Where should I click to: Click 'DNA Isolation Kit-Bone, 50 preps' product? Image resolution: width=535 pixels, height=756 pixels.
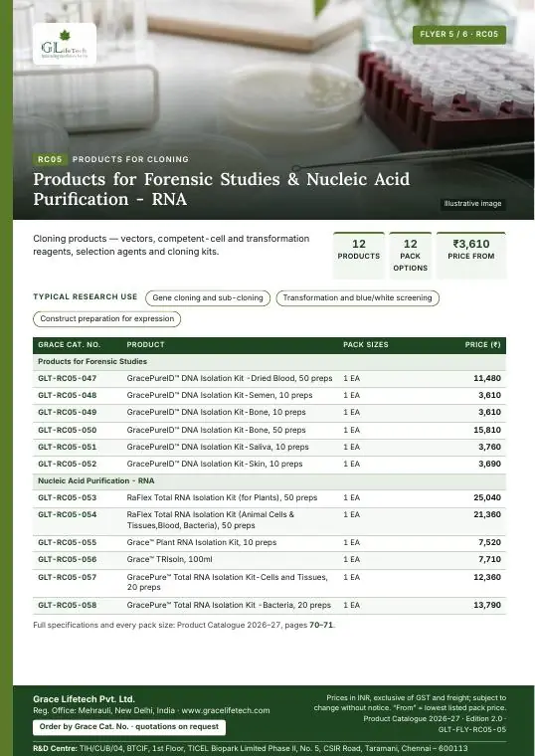[217, 430]
